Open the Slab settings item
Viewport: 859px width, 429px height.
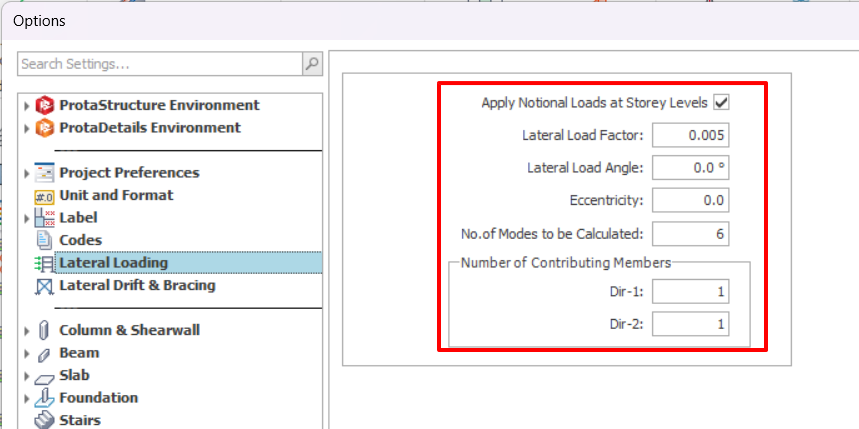(x=74, y=375)
